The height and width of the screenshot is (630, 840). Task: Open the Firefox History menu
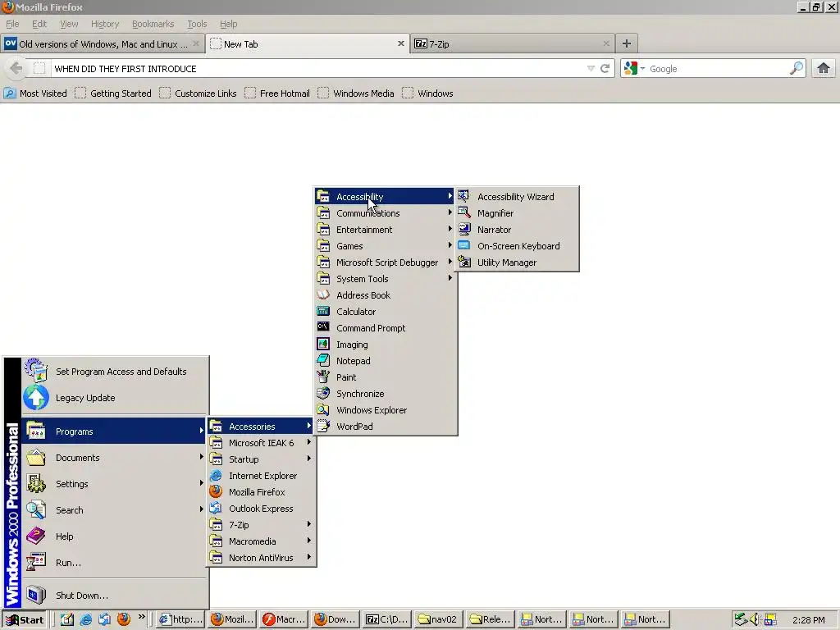click(105, 24)
